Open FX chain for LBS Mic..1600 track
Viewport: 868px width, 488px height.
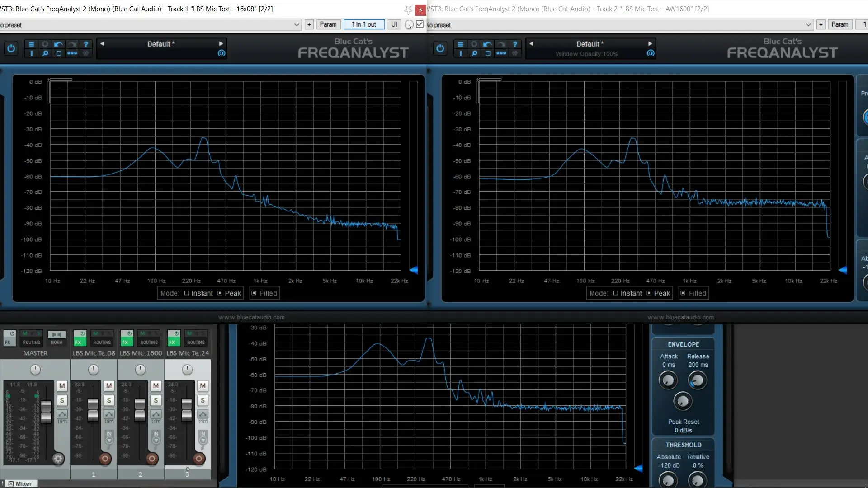125,342
